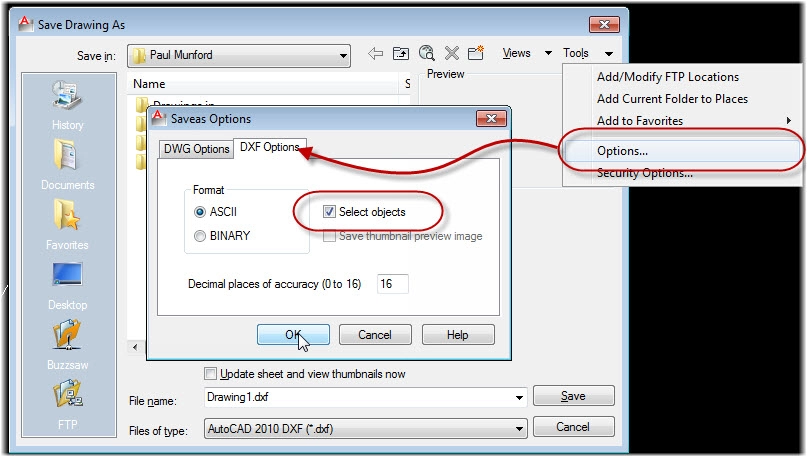Click AutoCAD logo in Save Drawing As title
Image resolution: width=807 pixels, height=457 pixels.
25,24
